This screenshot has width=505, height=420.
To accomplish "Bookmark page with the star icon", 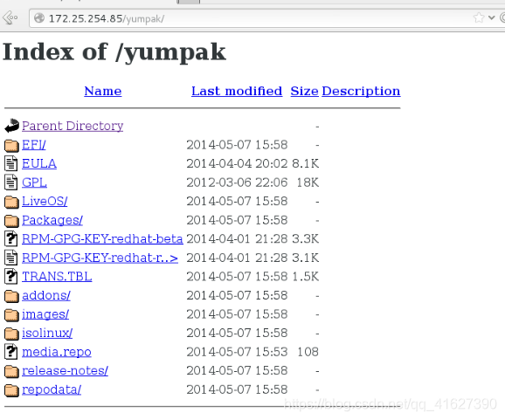I will coord(479,17).
